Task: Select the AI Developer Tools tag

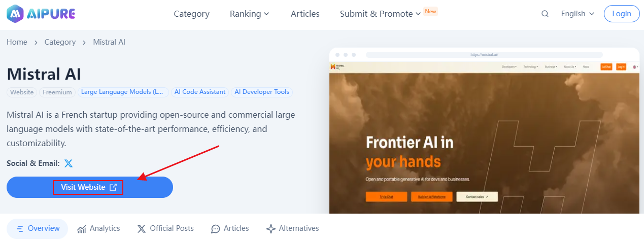Action: click(262, 92)
